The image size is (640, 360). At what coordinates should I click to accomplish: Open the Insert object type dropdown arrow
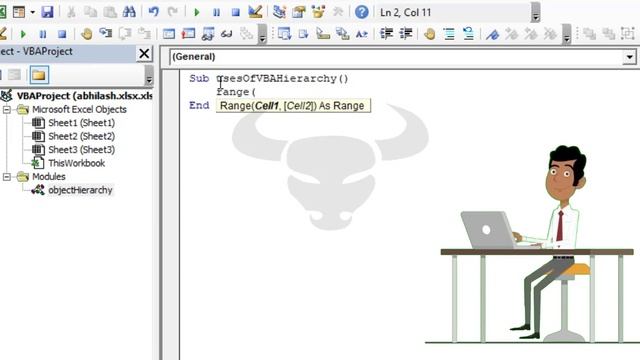pyautogui.click(x=32, y=12)
